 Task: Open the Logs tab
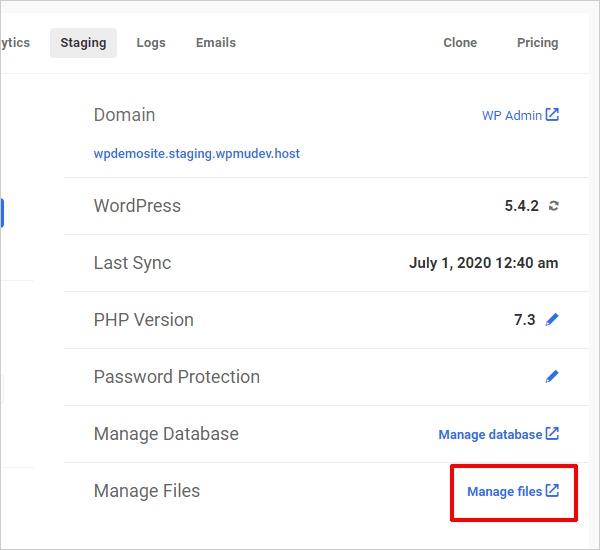coord(151,43)
